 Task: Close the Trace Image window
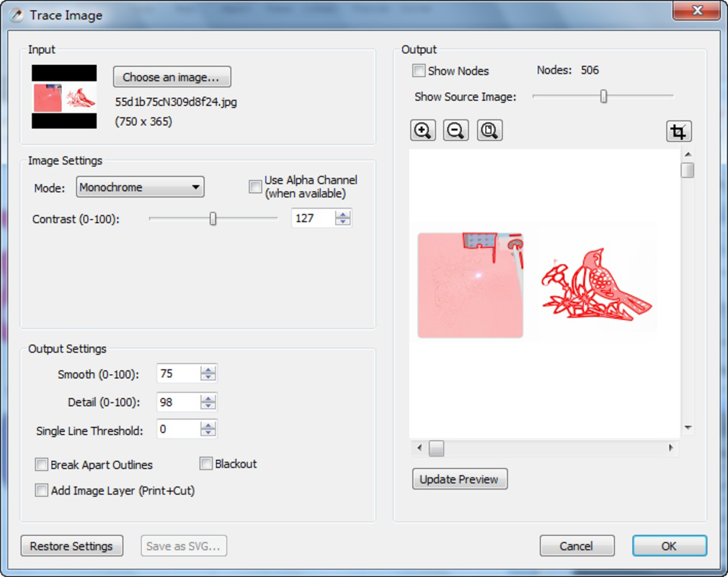pyautogui.click(x=696, y=10)
